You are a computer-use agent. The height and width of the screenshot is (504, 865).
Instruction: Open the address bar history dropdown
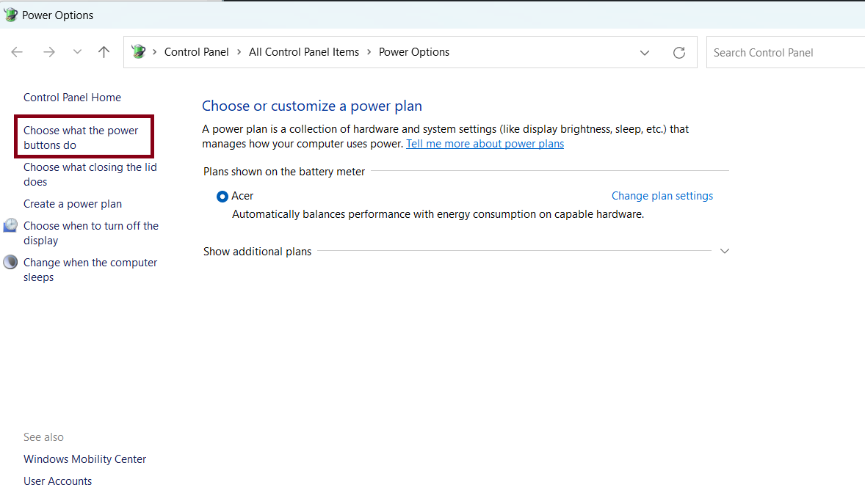click(x=645, y=52)
